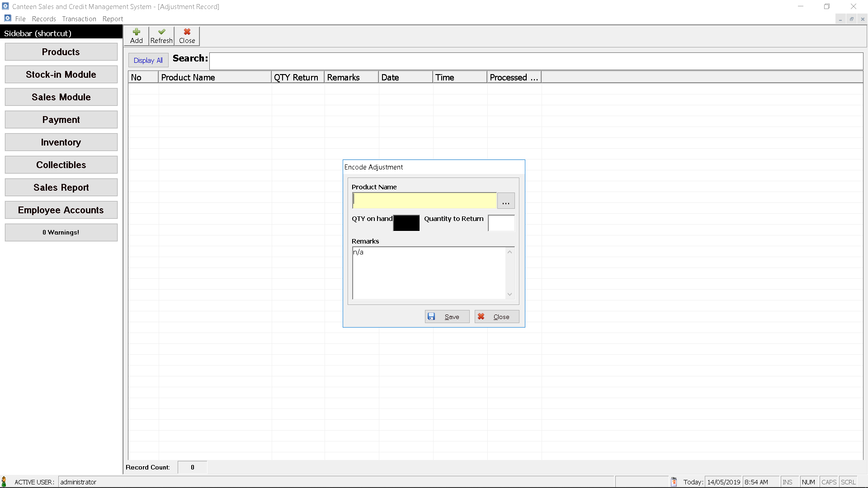Sort by the Processed column header
The width and height of the screenshot is (868, 488).
coord(514,77)
